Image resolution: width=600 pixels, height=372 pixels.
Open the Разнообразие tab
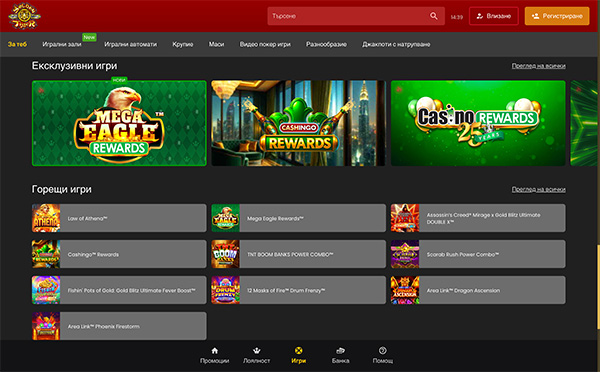[326, 44]
